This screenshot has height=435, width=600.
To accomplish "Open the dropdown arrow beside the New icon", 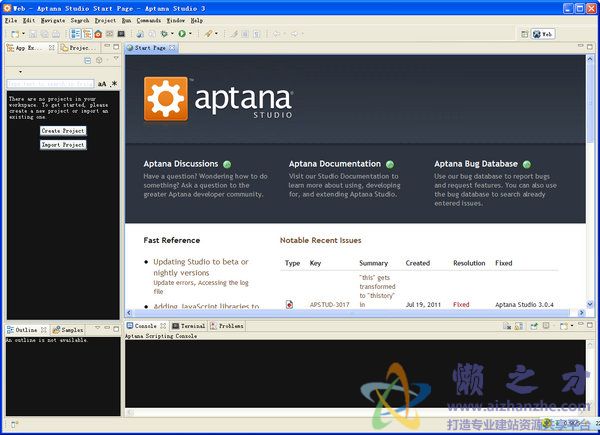I will (23, 34).
